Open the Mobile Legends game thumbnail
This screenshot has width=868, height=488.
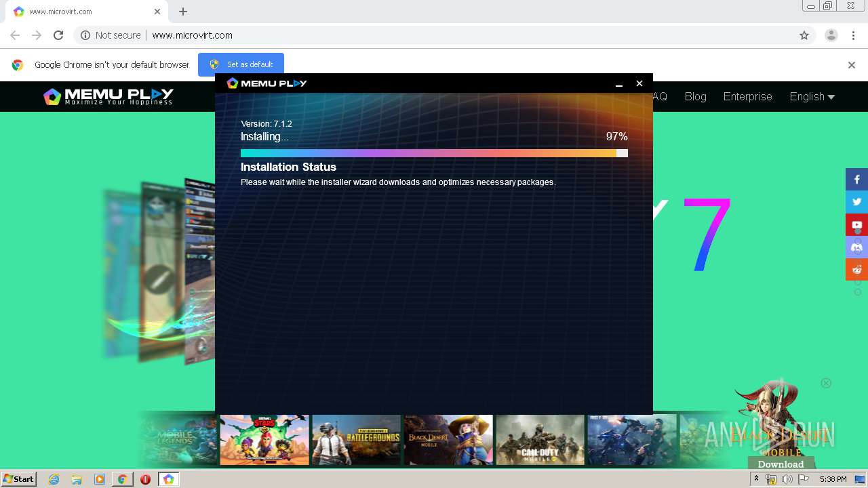click(178, 440)
